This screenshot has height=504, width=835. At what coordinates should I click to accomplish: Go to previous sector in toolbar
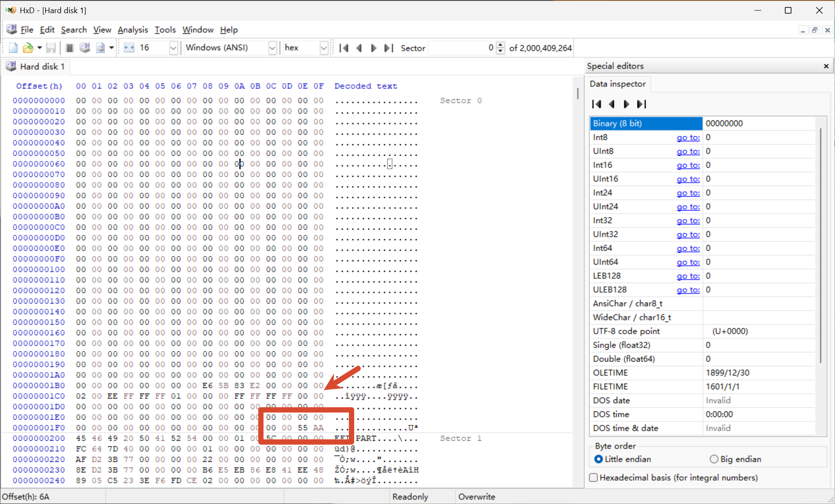(x=359, y=48)
